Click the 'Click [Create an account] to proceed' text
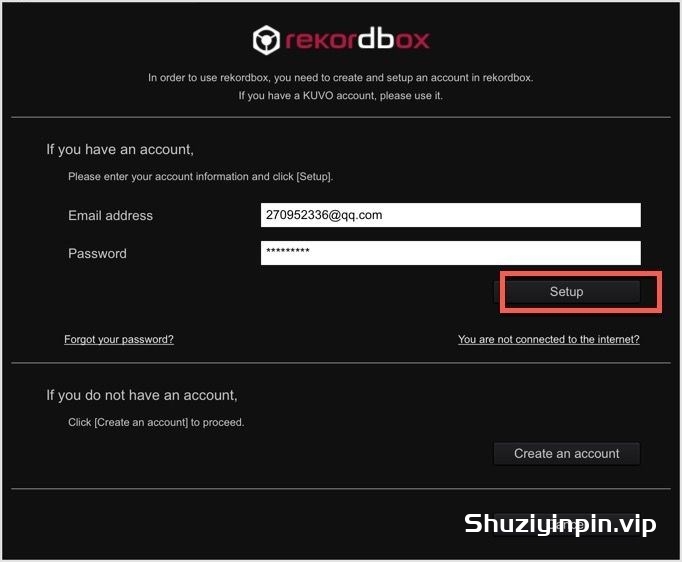Image resolution: width=682 pixels, height=562 pixels. pyautogui.click(x=156, y=422)
